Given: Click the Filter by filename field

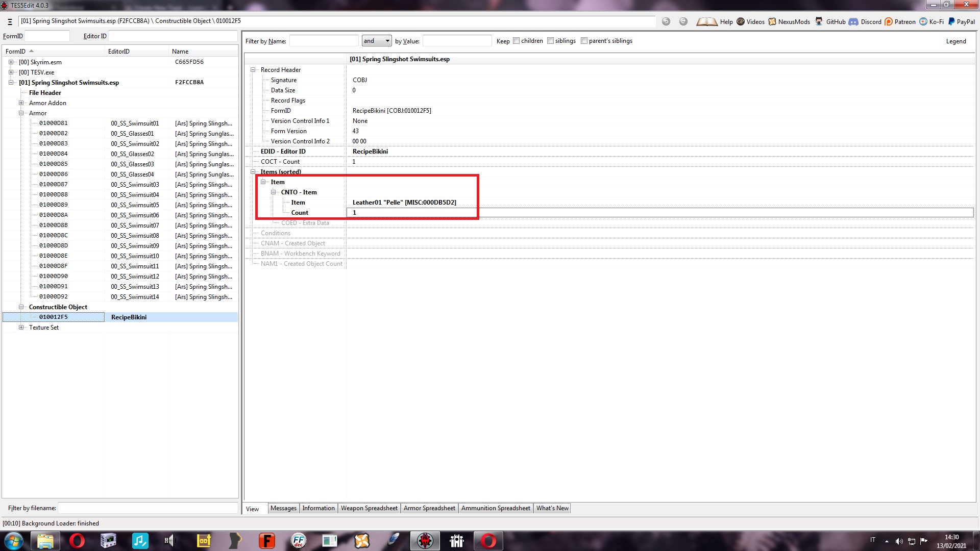Looking at the screenshot, I should [x=148, y=508].
